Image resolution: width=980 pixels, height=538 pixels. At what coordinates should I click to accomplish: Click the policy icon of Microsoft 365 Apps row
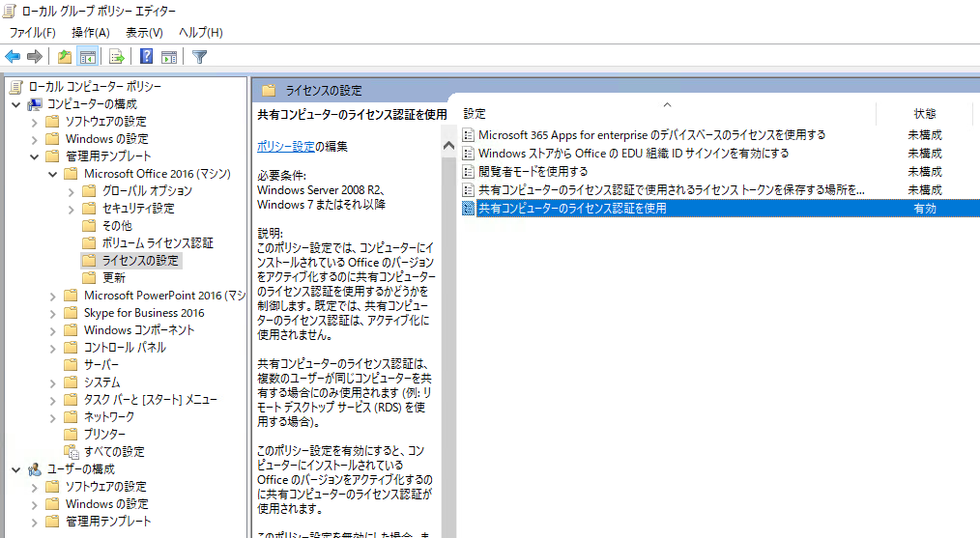pos(468,134)
